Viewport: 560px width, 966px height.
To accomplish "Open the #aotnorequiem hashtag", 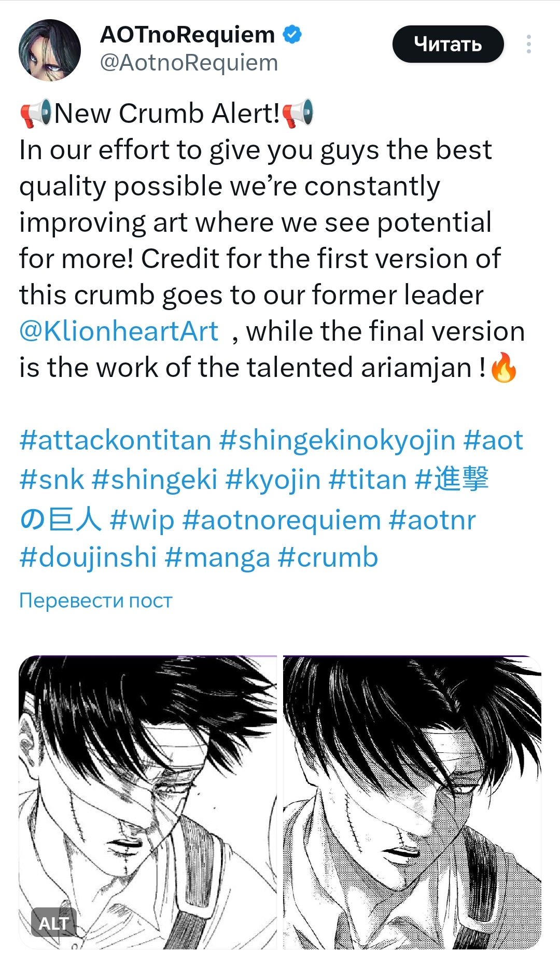I will [282, 520].
